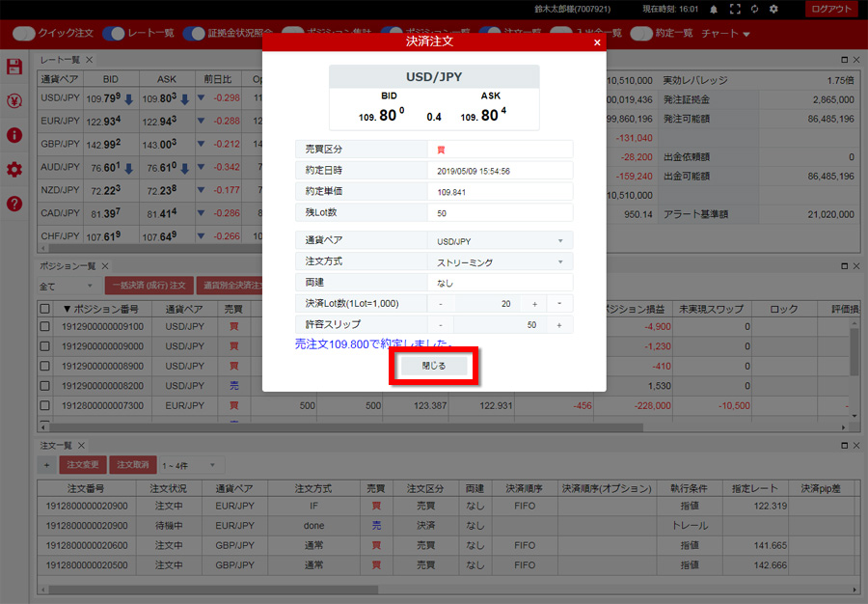Select order 1912800000020500 row
Screen dimensions: 868x604
pyautogui.click(x=448, y=565)
